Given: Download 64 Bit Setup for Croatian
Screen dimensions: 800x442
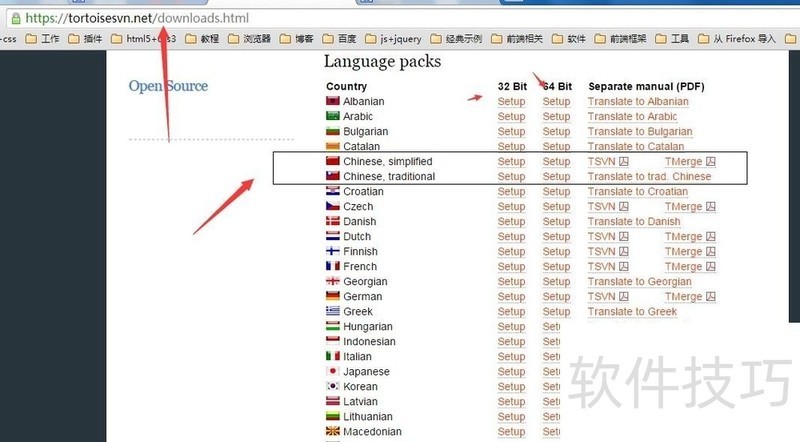Looking at the screenshot, I should click(x=556, y=191).
